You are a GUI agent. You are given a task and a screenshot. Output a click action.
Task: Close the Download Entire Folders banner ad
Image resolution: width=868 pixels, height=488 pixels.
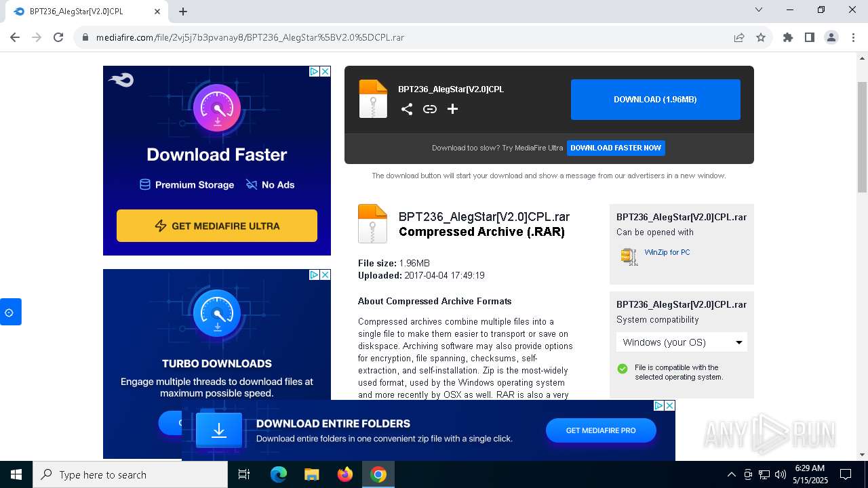(x=670, y=405)
